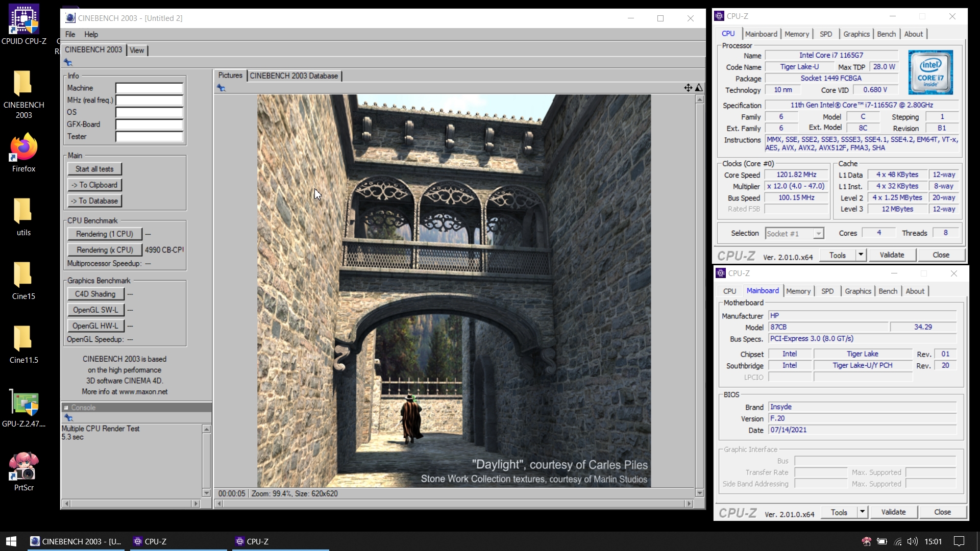This screenshot has height=551, width=980.
Task: Click the To Clipboard button
Action: 94,185
